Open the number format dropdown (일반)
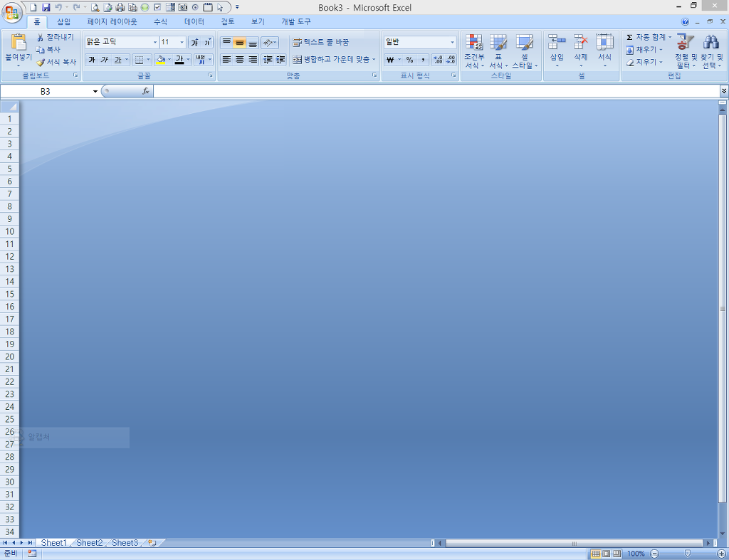 tap(452, 42)
